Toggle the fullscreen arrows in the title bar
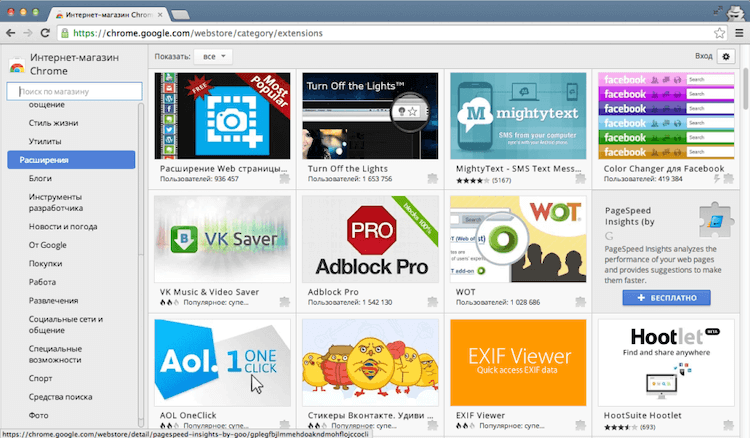Viewport: 750px width, 438px height. (x=717, y=10)
